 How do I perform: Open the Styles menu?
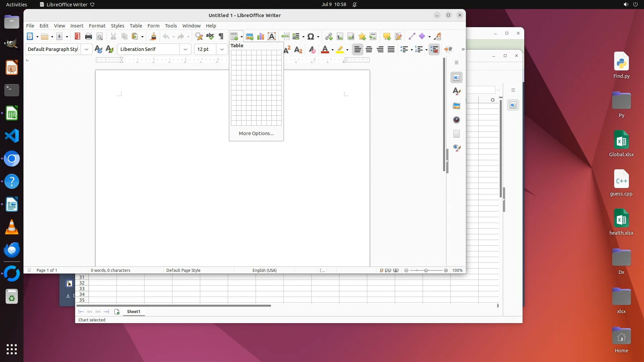tap(117, 26)
